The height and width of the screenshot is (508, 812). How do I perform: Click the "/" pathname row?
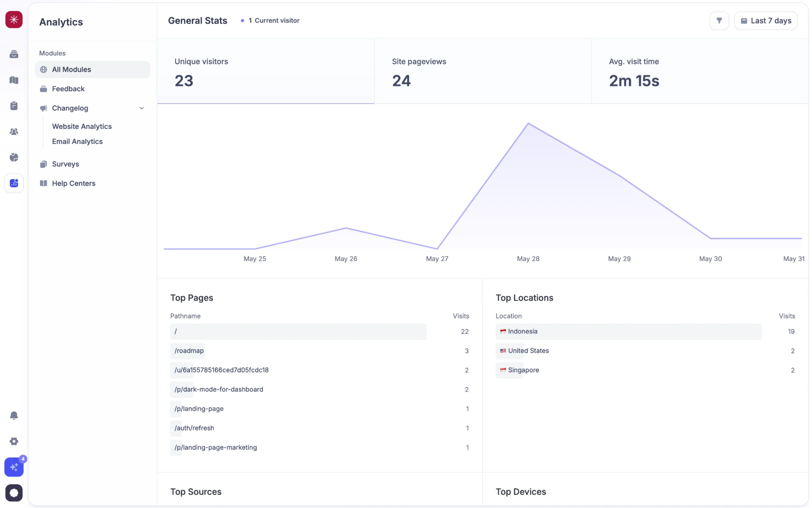click(319, 332)
